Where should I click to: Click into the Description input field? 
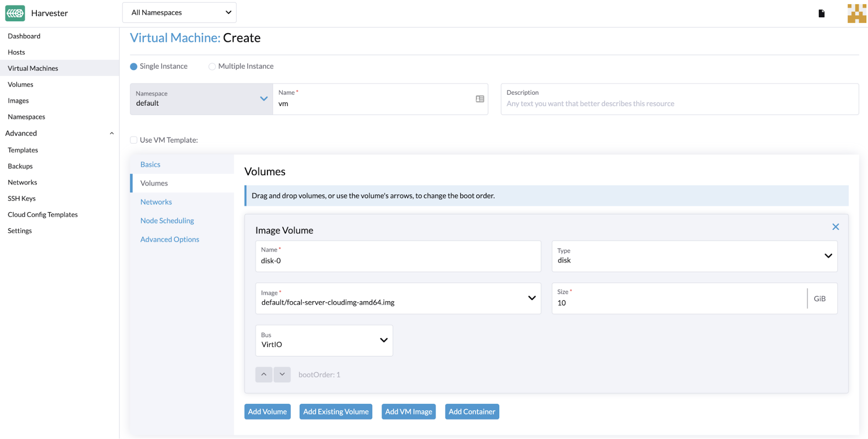(679, 103)
